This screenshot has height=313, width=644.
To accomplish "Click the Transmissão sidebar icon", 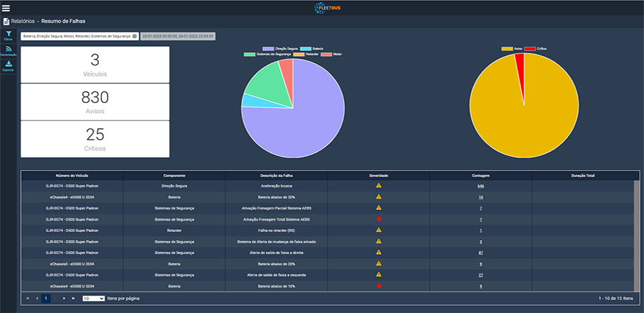I will click(x=8, y=51).
